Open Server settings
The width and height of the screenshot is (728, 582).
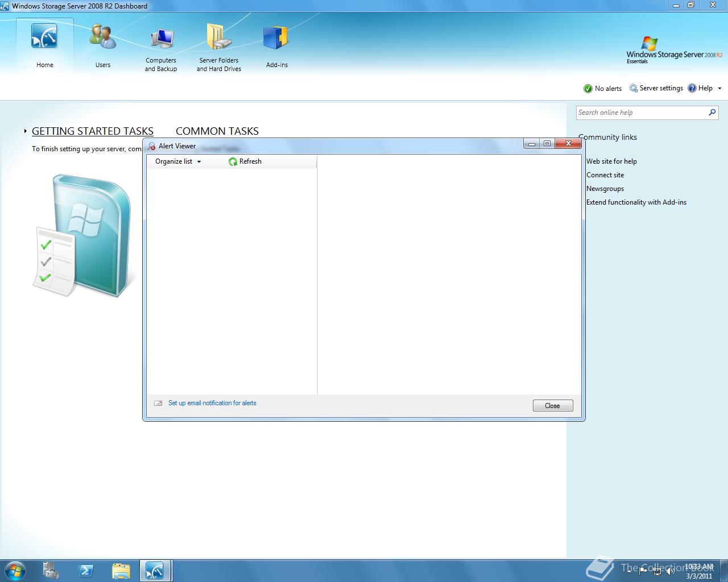click(x=656, y=88)
